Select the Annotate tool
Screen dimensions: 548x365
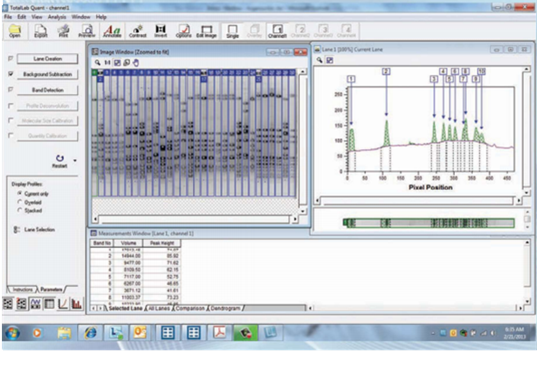tap(112, 31)
